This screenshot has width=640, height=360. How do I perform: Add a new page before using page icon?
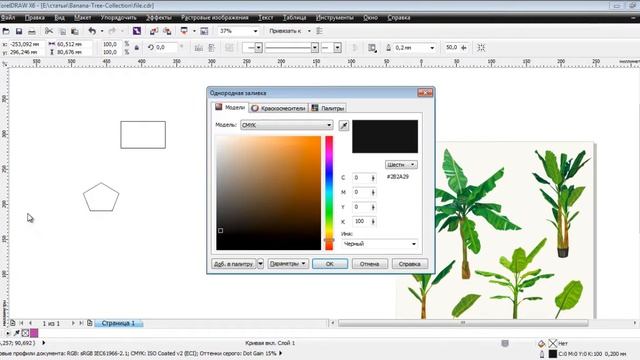[x=13, y=323]
